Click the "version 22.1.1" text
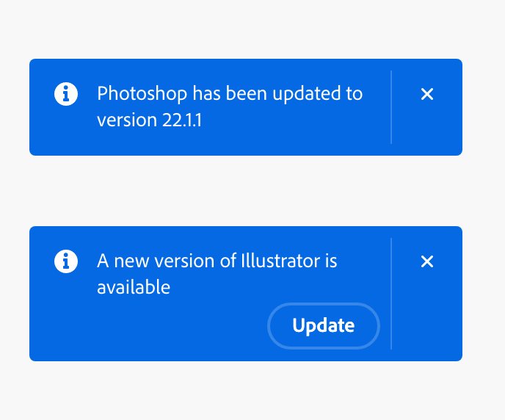The width and height of the screenshot is (505, 420). 149,120
